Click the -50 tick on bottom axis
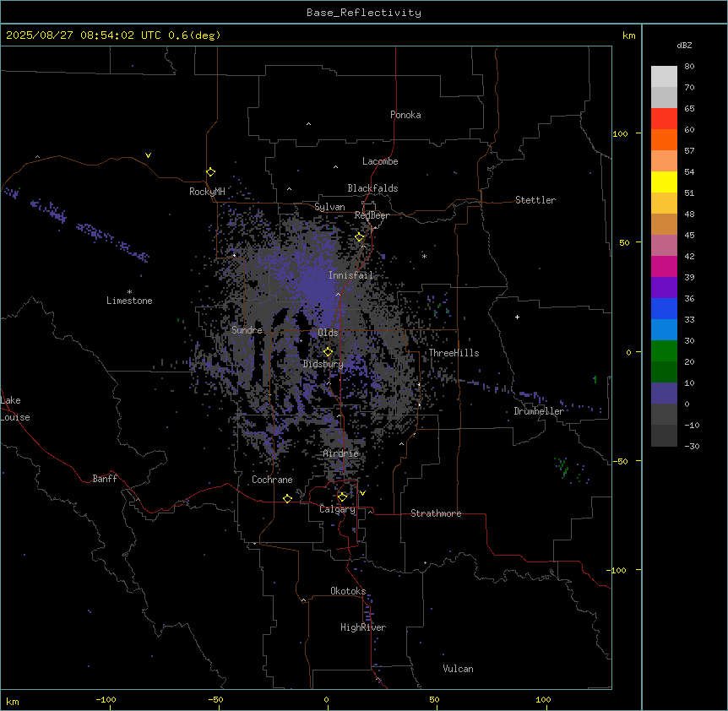Screen dimensions: 728x711 point(215,699)
